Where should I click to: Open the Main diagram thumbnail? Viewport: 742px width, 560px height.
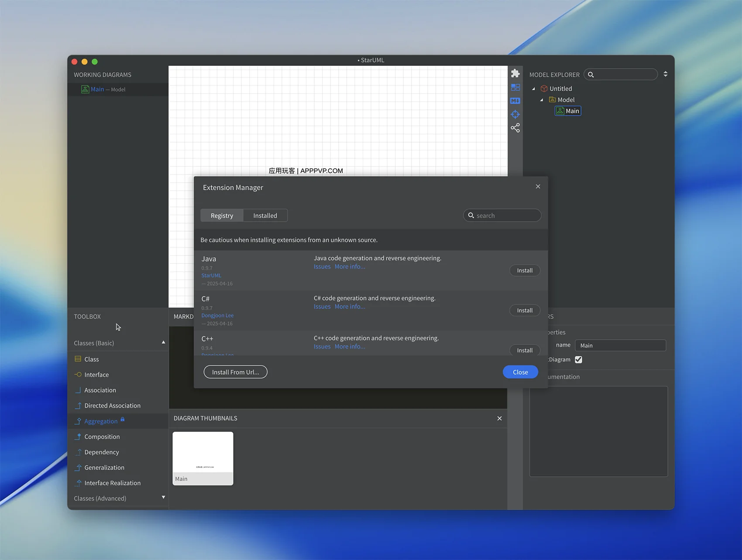click(x=203, y=458)
